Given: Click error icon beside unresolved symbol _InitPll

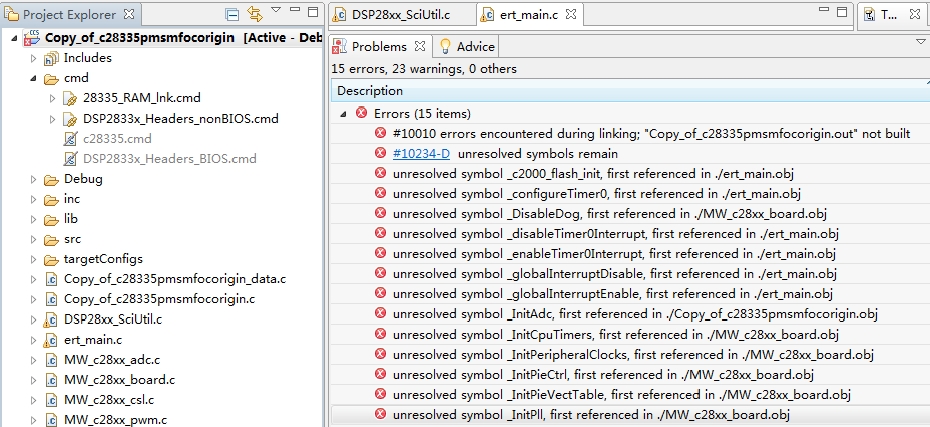Looking at the screenshot, I should click(x=380, y=414).
